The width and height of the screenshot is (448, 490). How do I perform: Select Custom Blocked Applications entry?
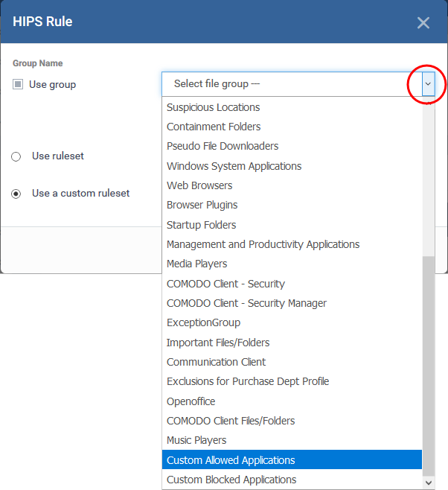point(231,480)
